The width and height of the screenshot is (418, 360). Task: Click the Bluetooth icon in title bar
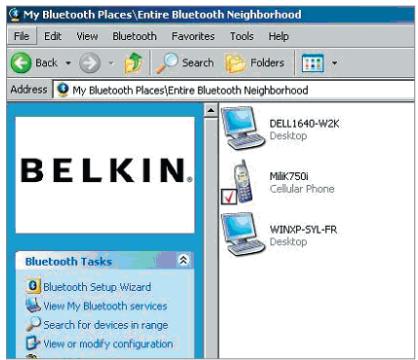tap(14, 14)
